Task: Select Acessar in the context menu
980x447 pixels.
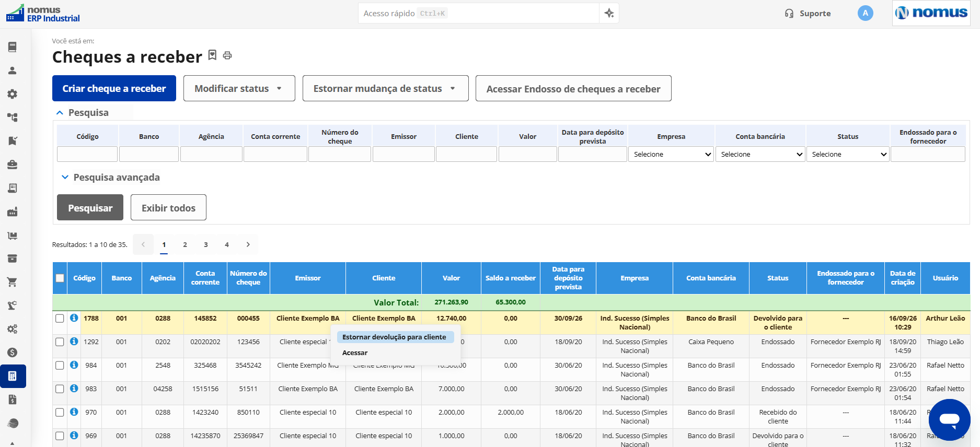Action: click(x=355, y=352)
